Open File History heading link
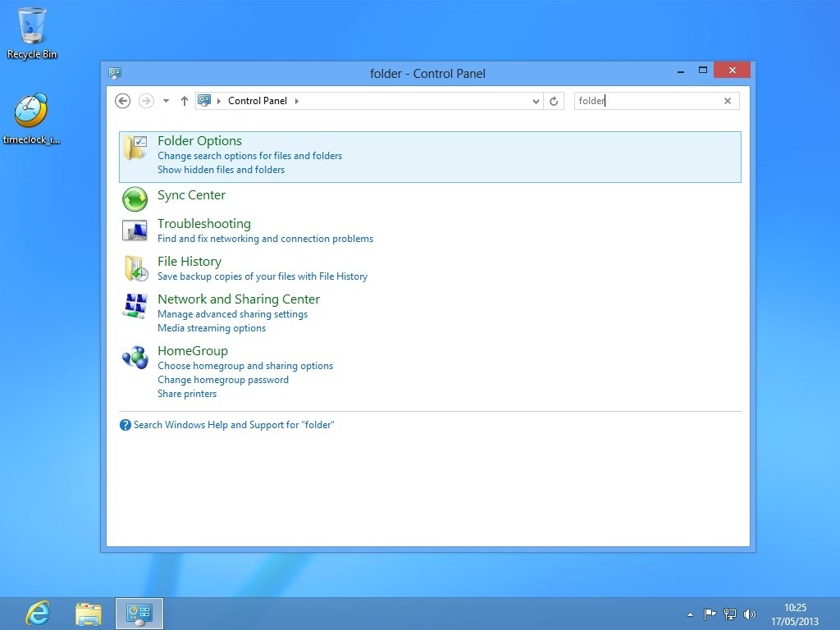Image resolution: width=840 pixels, height=630 pixels. pos(189,262)
